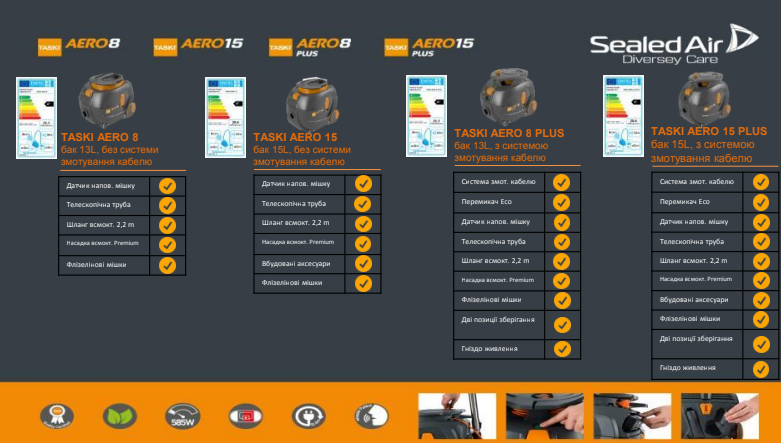Click the Sealed Air Diversey Care logo
The image size is (781, 443).
(x=673, y=45)
